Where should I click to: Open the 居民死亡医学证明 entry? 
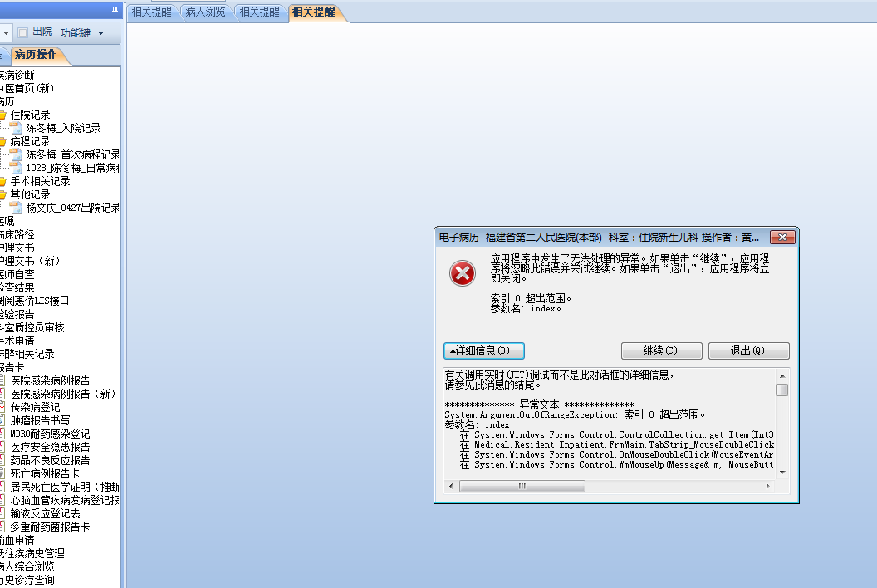pyautogui.click(x=64, y=488)
